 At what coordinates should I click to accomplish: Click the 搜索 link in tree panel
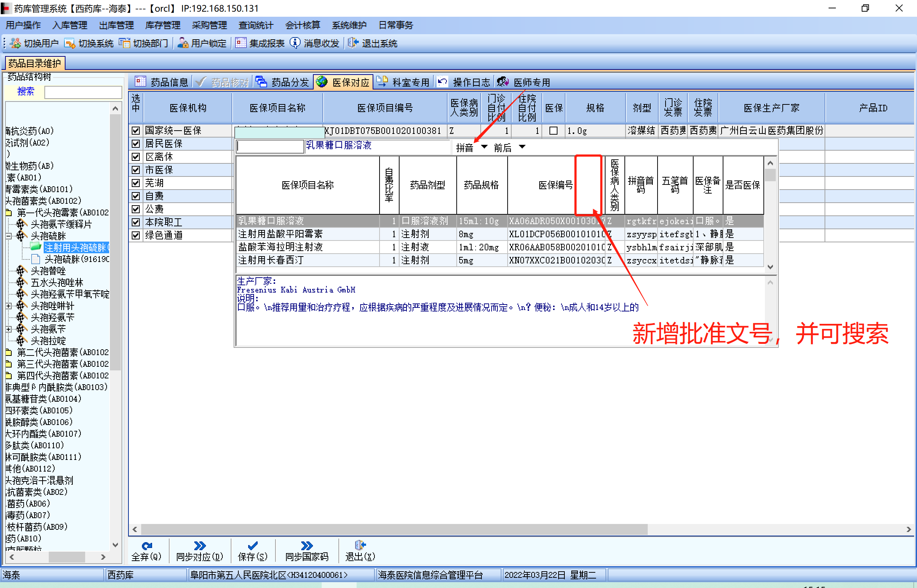(25, 92)
